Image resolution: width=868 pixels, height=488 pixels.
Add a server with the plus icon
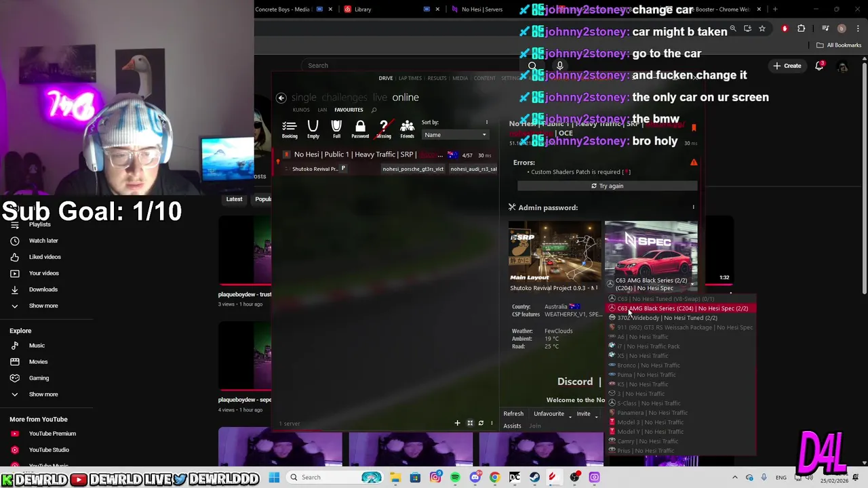click(x=457, y=424)
